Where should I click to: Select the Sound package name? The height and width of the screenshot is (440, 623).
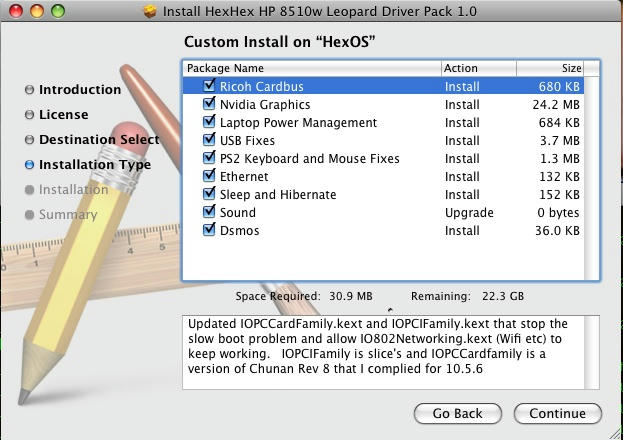tap(238, 212)
